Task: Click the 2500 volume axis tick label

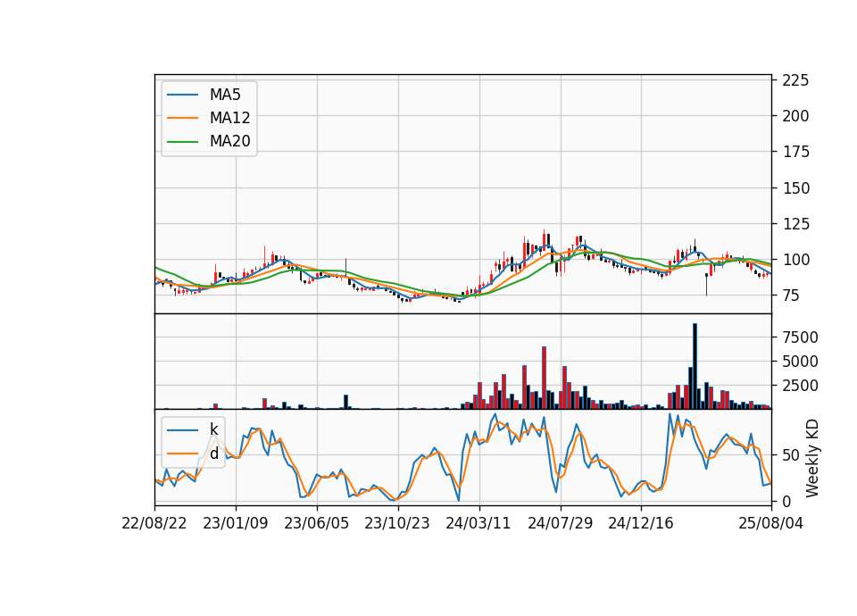Action: coord(800,386)
